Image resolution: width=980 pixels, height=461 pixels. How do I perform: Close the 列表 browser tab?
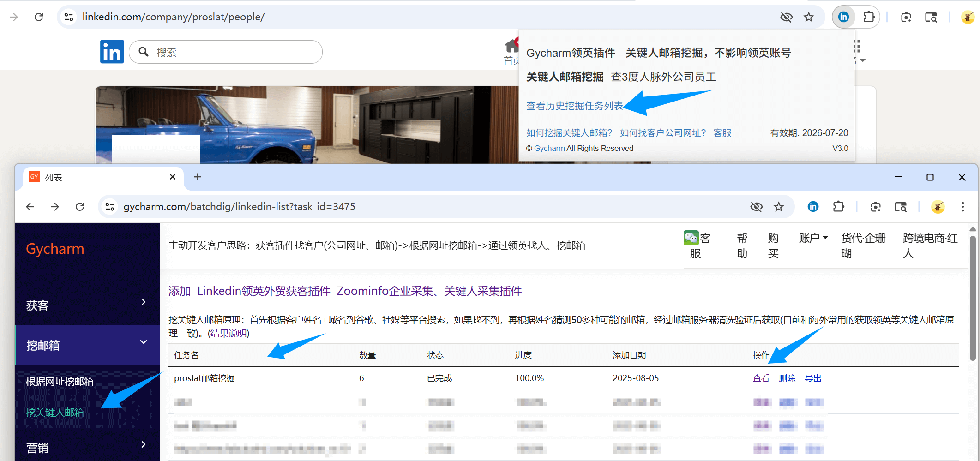[173, 177]
